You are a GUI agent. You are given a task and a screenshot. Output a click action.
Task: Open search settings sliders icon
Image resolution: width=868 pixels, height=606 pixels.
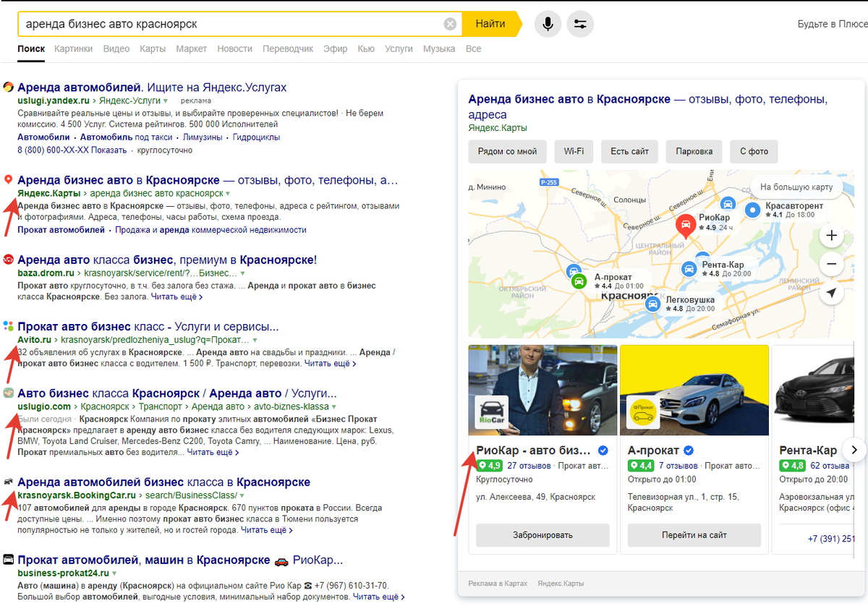(580, 24)
